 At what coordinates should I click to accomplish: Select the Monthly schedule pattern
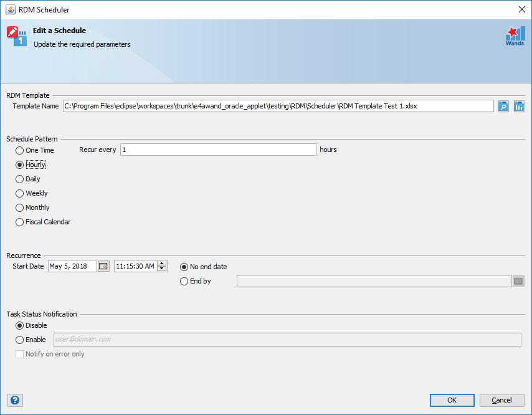(19, 207)
